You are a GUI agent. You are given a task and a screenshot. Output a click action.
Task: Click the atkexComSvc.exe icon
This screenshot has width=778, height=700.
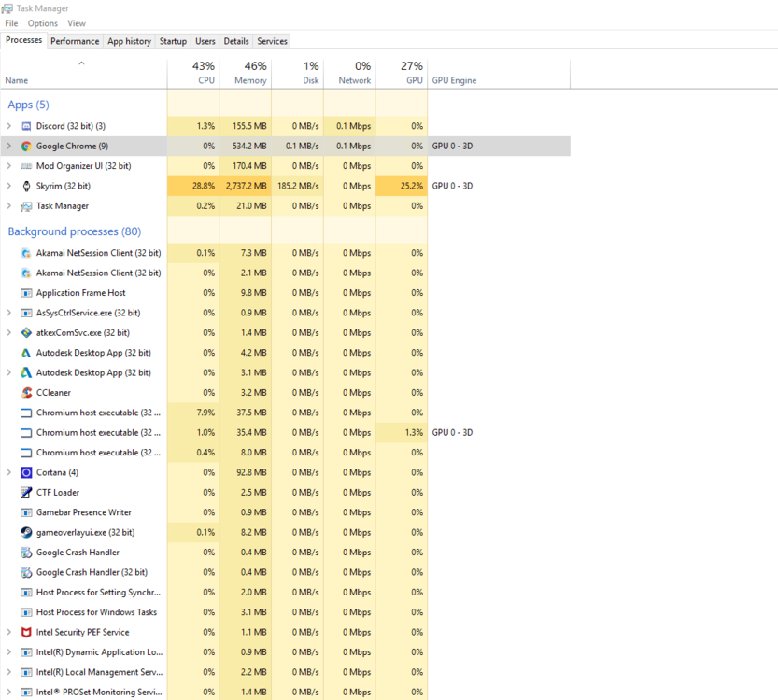tap(26, 332)
